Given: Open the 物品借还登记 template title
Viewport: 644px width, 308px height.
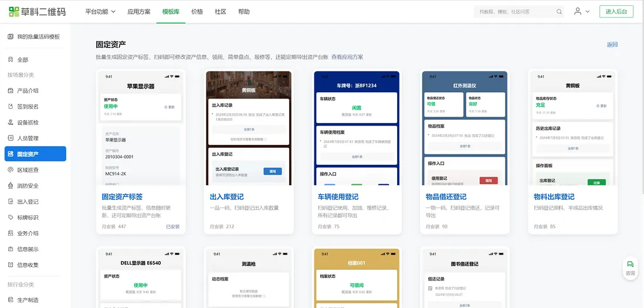Looking at the screenshot, I should click(x=446, y=197).
